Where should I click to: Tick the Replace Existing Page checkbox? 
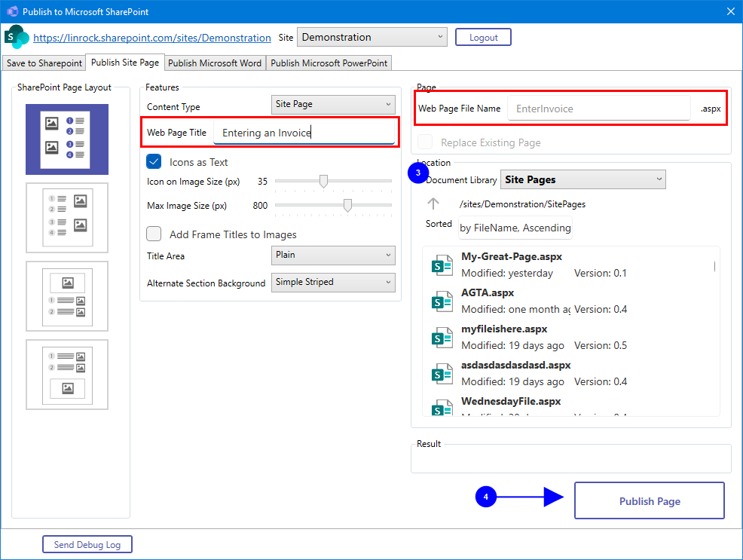[426, 142]
